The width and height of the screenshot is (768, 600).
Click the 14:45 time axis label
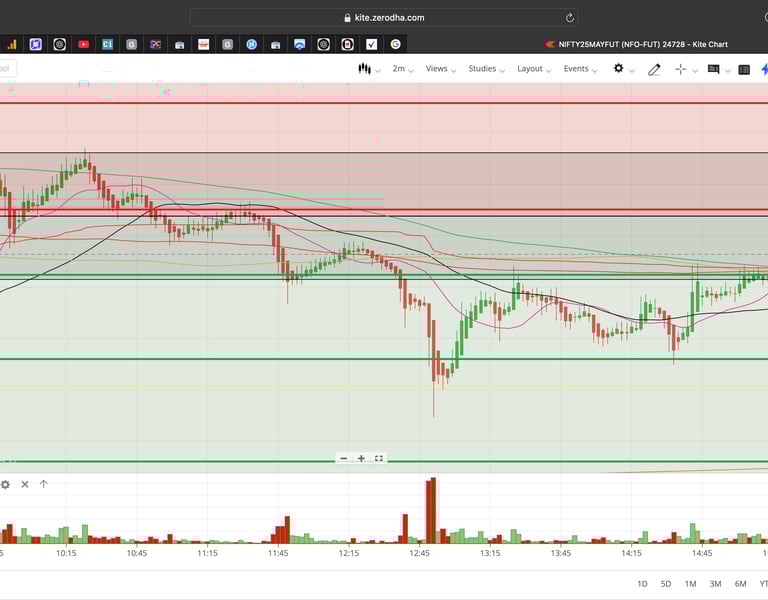(x=702, y=553)
